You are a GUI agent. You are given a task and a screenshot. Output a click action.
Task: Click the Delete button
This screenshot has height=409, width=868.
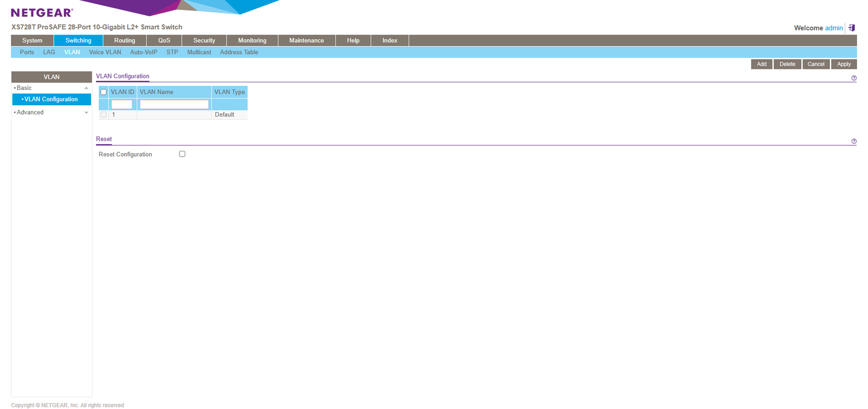click(787, 64)
